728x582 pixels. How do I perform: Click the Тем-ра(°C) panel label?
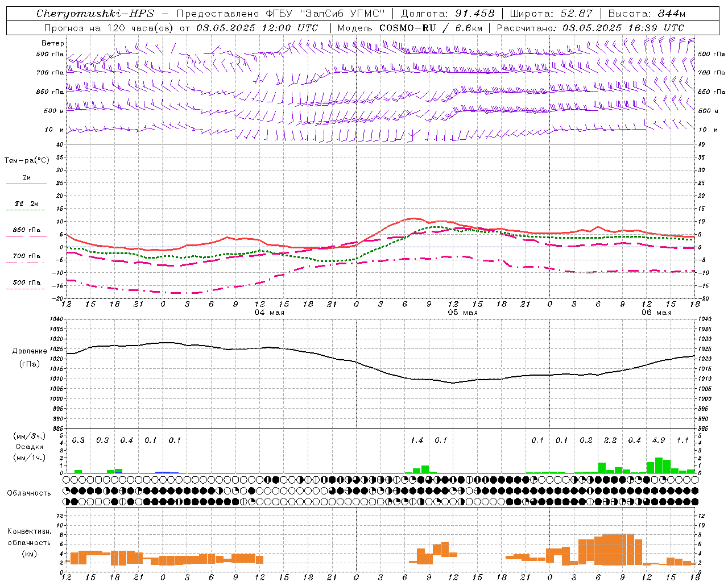pos(27,161)
